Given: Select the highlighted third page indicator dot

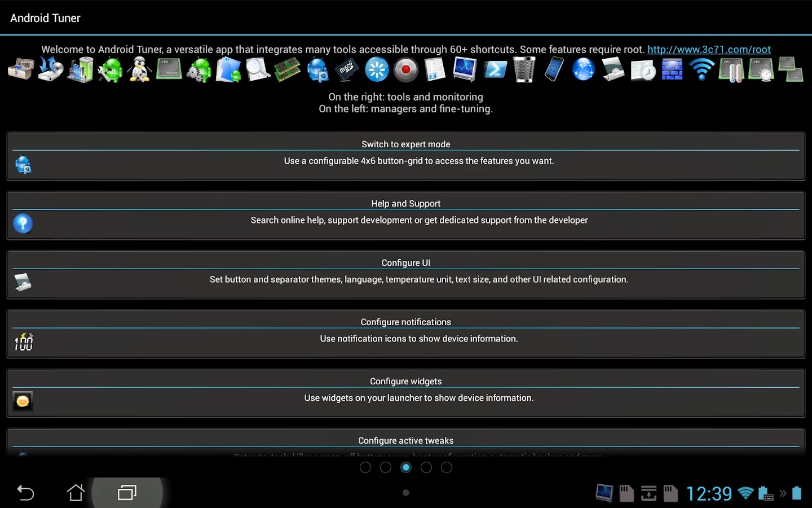Looking at the screenshot, I should tap(406, 467).
